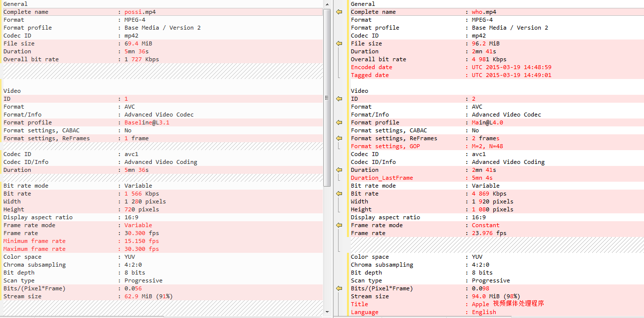
Task: Click the Main@L4.0 format profile value
Action: tap(487, 122)
